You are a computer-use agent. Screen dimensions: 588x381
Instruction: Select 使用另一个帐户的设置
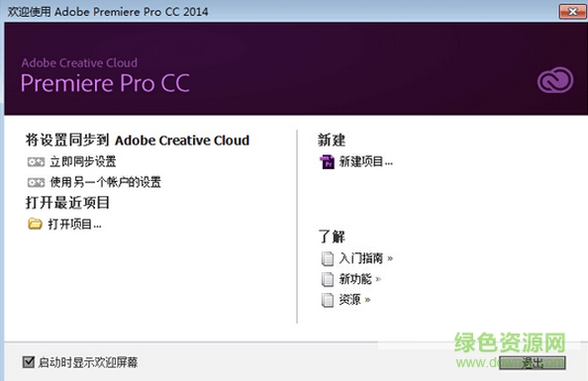105,183
